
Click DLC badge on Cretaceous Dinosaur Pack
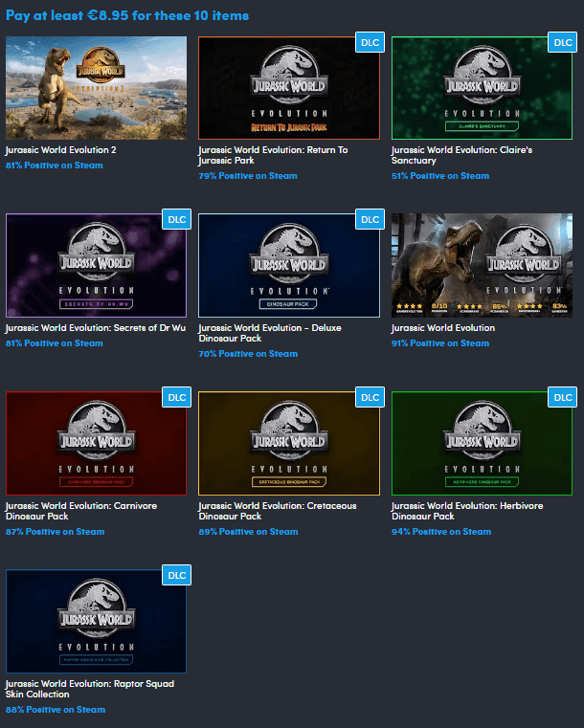point(370,397)
